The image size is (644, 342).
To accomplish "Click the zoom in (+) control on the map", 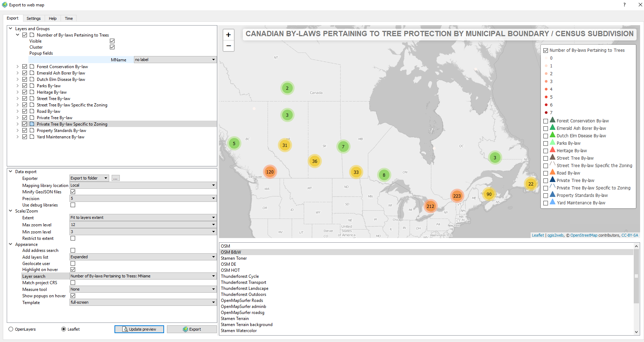I will pyautogui.click(x=228, y=34).
